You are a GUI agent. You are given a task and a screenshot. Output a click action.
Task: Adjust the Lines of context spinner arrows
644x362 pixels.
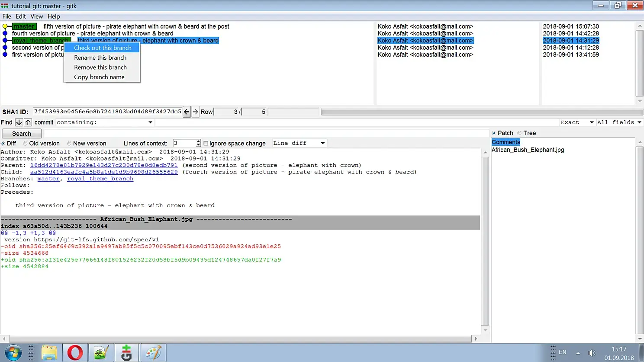click(x=198, y=143)
